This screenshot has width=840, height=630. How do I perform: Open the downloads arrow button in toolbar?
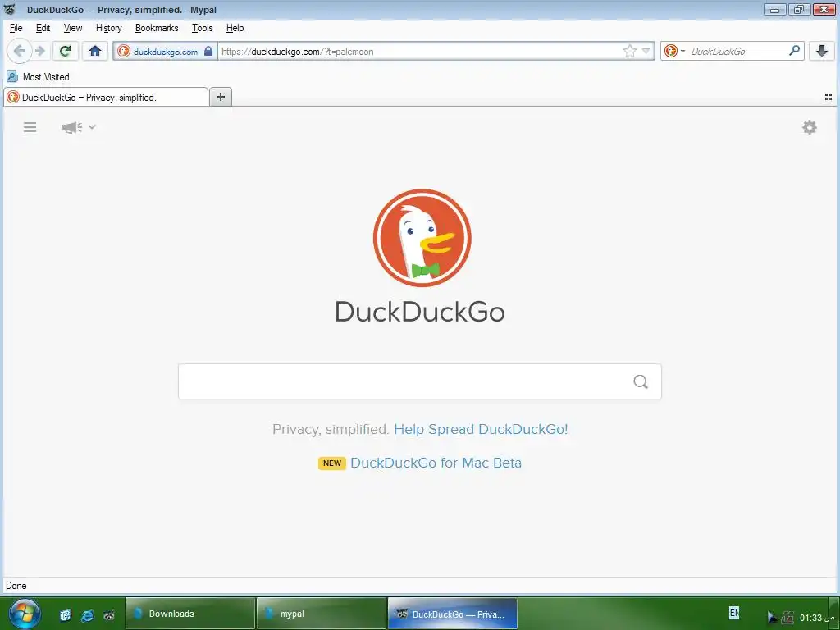[822, 52]
